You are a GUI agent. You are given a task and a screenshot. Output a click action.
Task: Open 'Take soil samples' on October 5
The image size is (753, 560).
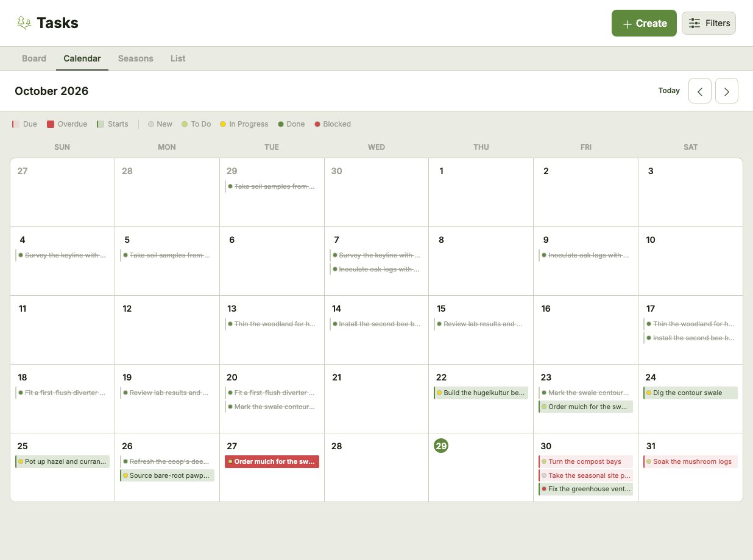pos(167,255)
